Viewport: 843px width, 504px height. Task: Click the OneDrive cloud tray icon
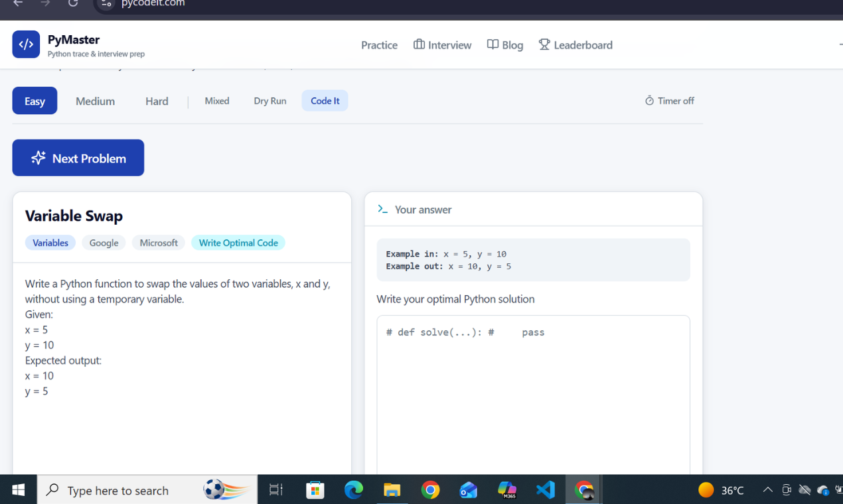click(x=823, y=490)
